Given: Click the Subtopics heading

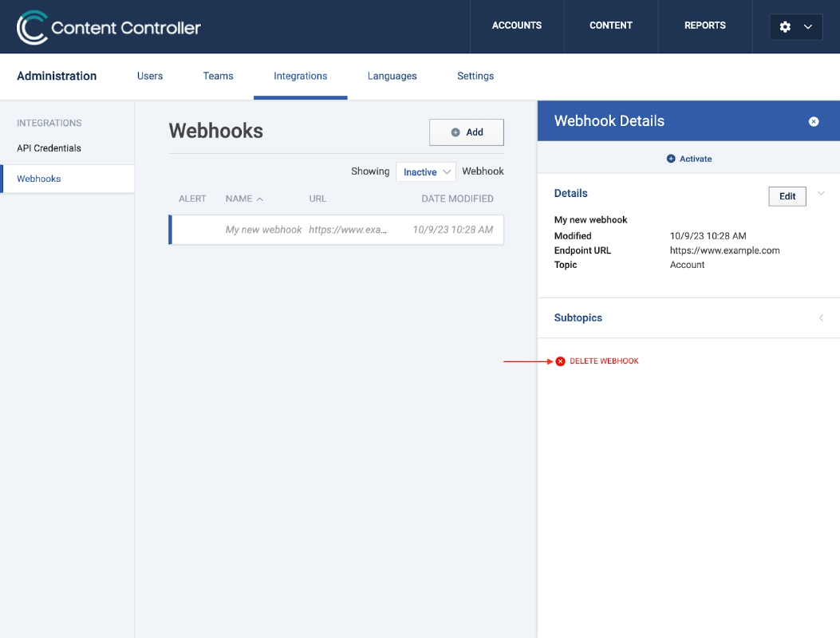Looking at the screenshot, I should 578,317.
